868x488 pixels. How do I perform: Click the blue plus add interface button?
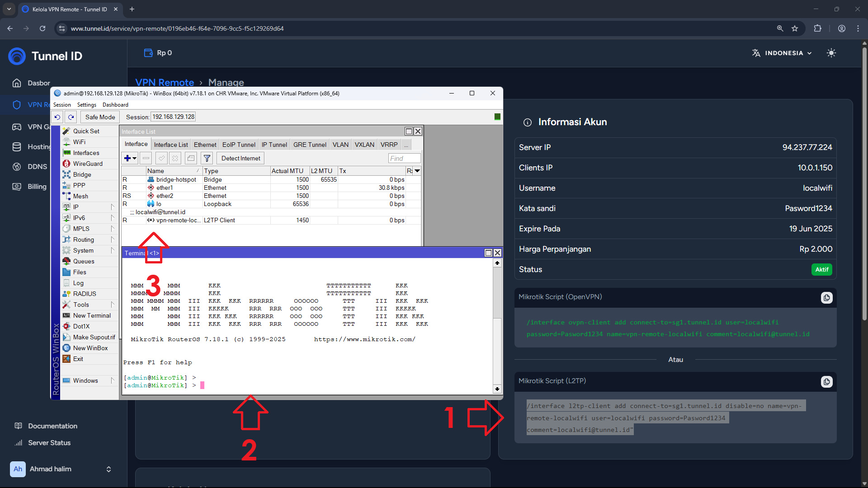click(x=128, y=158)
